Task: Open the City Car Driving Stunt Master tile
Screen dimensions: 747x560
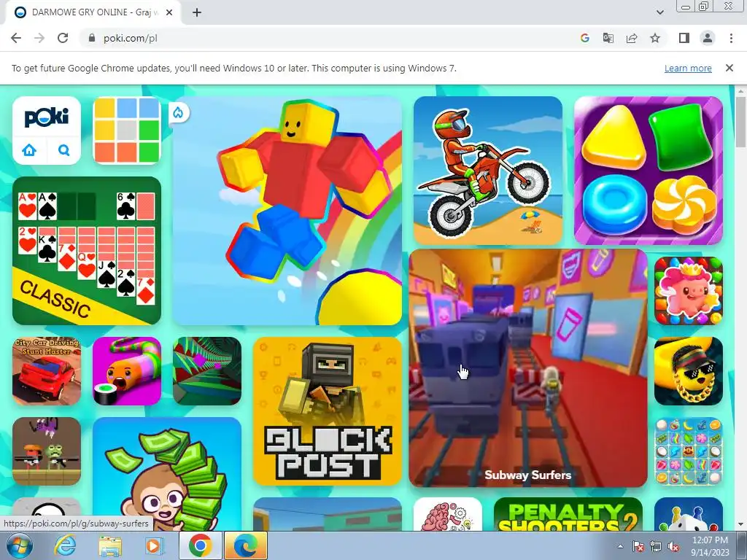Action: 47,371
